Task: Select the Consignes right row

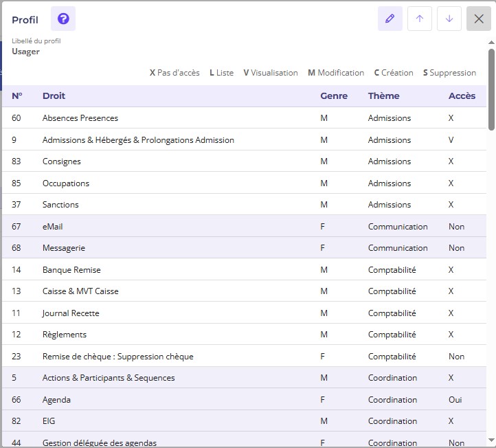Action: point(62,161)
